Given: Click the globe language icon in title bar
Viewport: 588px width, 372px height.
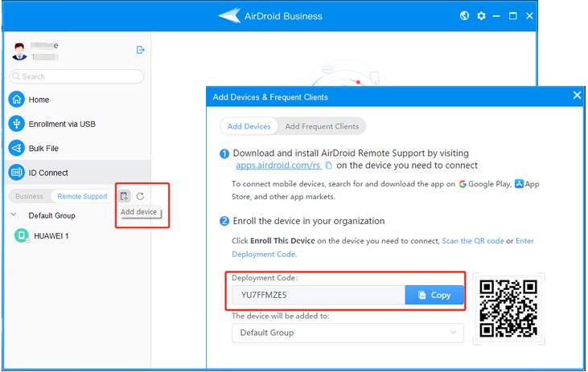Looking at the screenshot, I should [x=464, y=16].
